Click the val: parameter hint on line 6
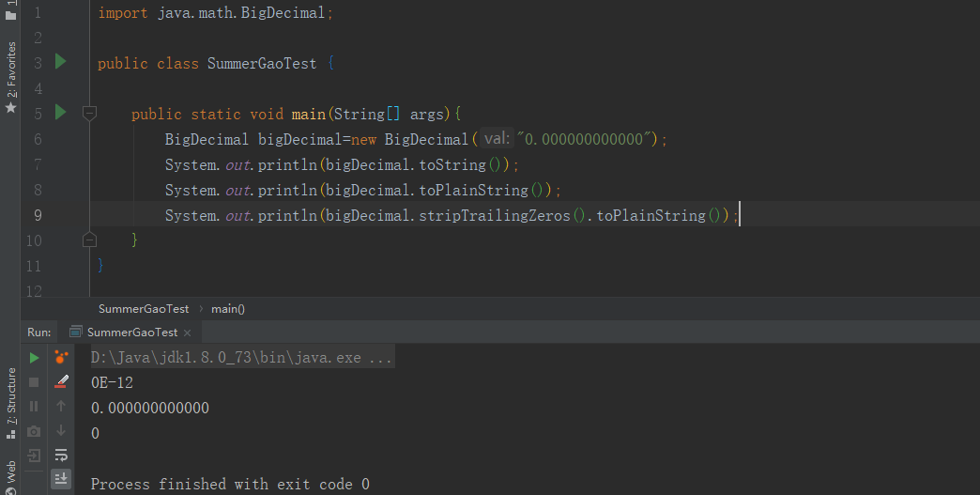Screen dimensions: 980x495 coord(497,138)
